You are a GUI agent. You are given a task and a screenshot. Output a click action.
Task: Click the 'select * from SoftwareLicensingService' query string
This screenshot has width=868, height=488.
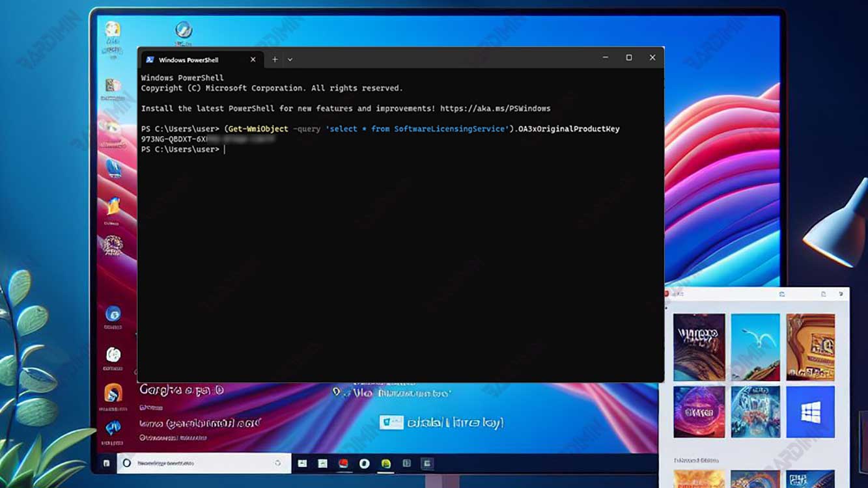(x=417, y=129)
